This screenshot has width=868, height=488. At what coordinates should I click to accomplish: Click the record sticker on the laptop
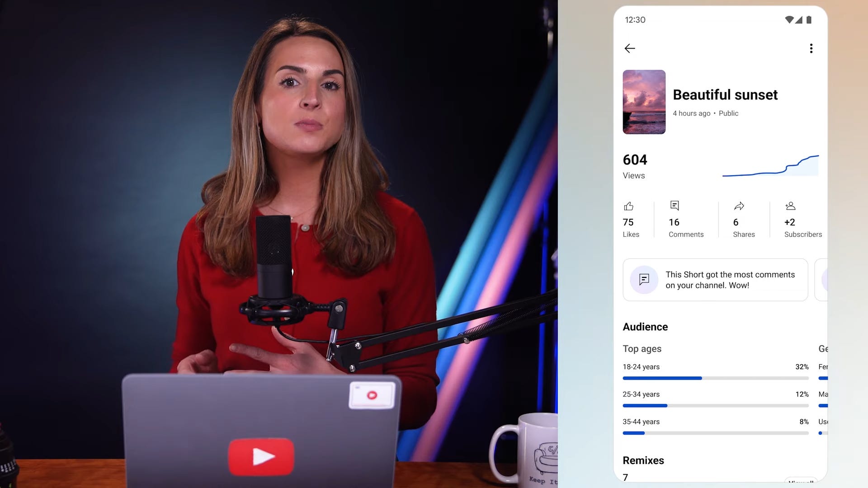[x=372, y=395]
